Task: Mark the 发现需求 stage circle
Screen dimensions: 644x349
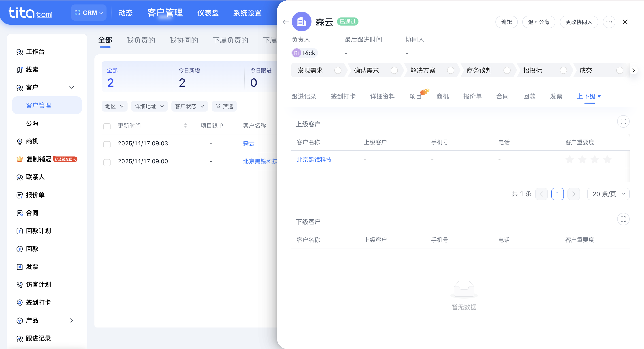Action: pyautogui.click(x=338, y=70)
